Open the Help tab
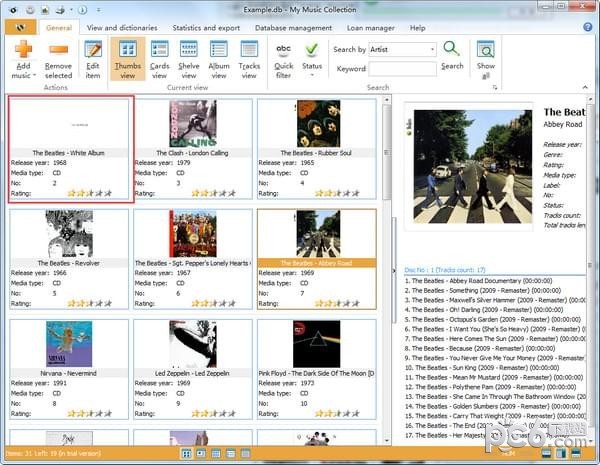 417,28
